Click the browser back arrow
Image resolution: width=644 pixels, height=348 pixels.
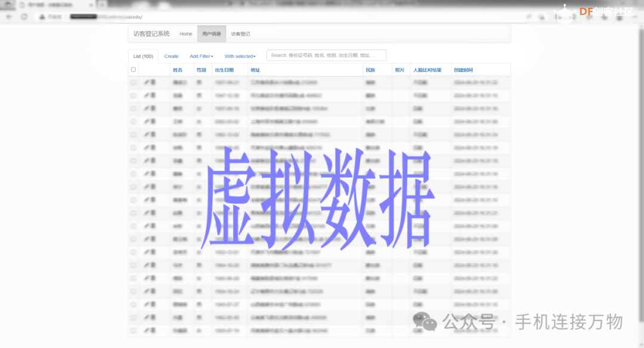pyautogui.click(x=9, y=17)
